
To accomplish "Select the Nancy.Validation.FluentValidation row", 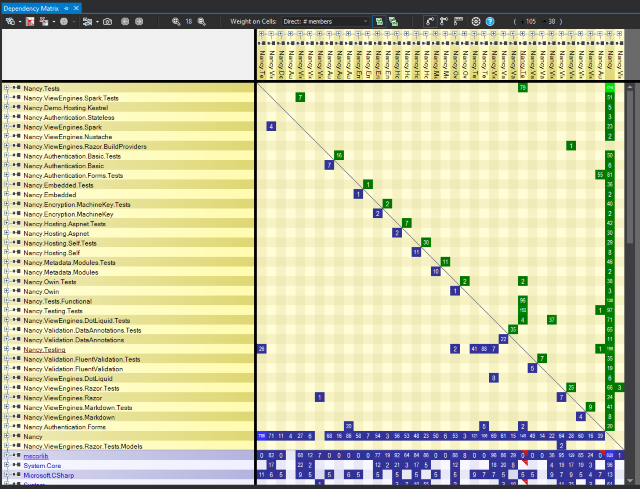I will click(128, 369).
